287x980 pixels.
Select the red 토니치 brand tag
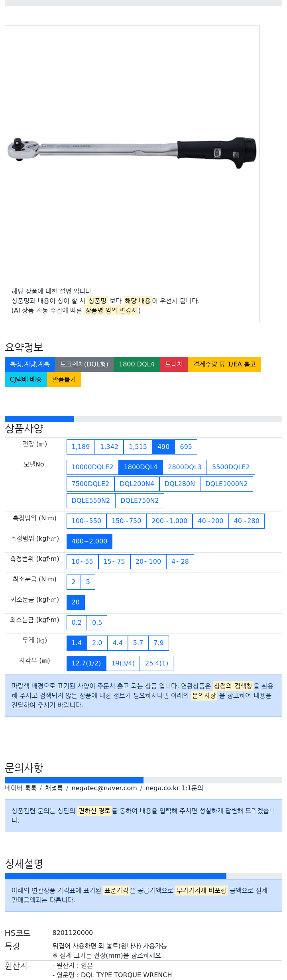[174, 364]
